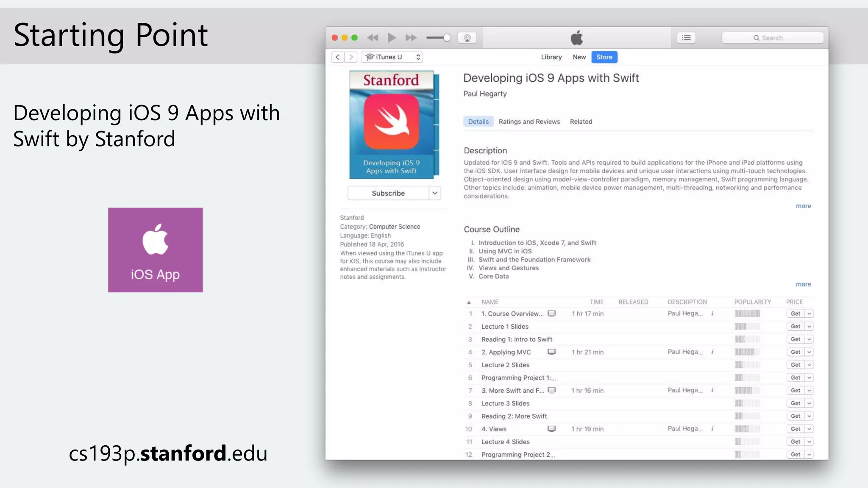Click video icon for More Swift and F...

(551, 390)
